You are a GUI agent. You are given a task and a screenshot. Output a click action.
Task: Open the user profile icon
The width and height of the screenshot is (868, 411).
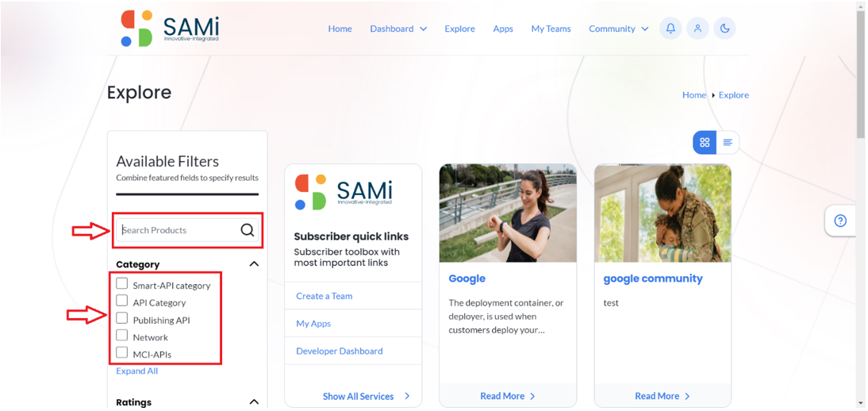coord(697,29)
